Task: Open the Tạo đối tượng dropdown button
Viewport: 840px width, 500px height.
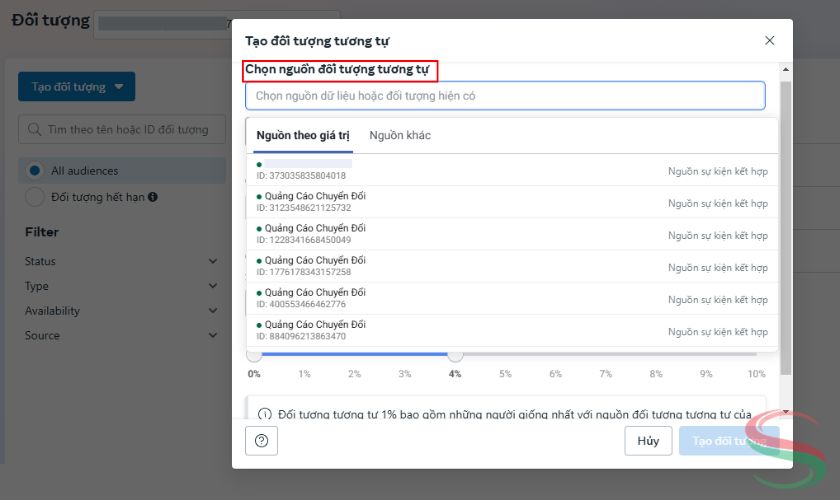Action: pos(76,87)
